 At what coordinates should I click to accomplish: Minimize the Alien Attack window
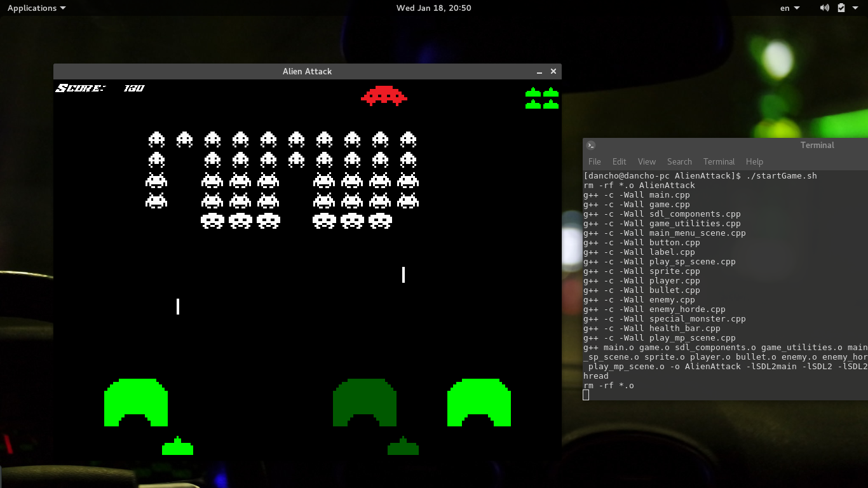(x=539, y=72)
